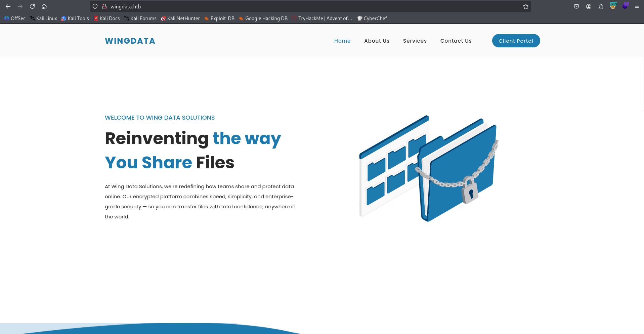This screenshot has height=334, width=644.
Task: Select the Contact Us navigation link
Action: (456, 41)
